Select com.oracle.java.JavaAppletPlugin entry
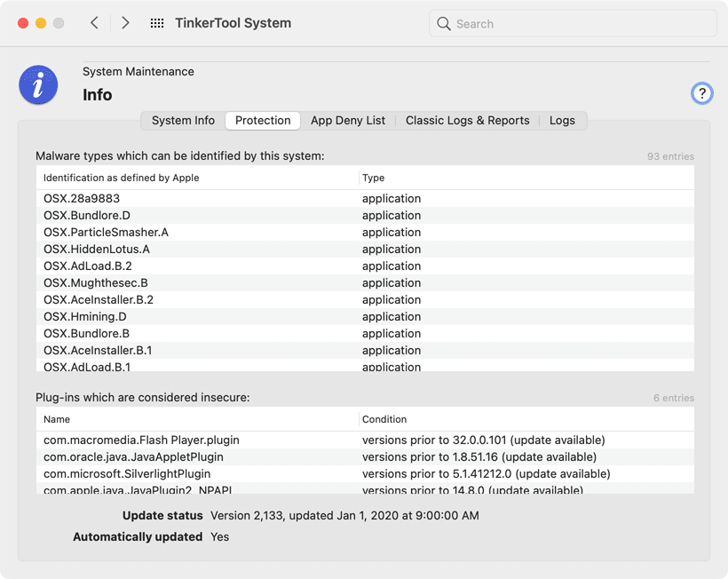Screen dimensions: 728x579 pyautogui.click(x=365, y=456)
